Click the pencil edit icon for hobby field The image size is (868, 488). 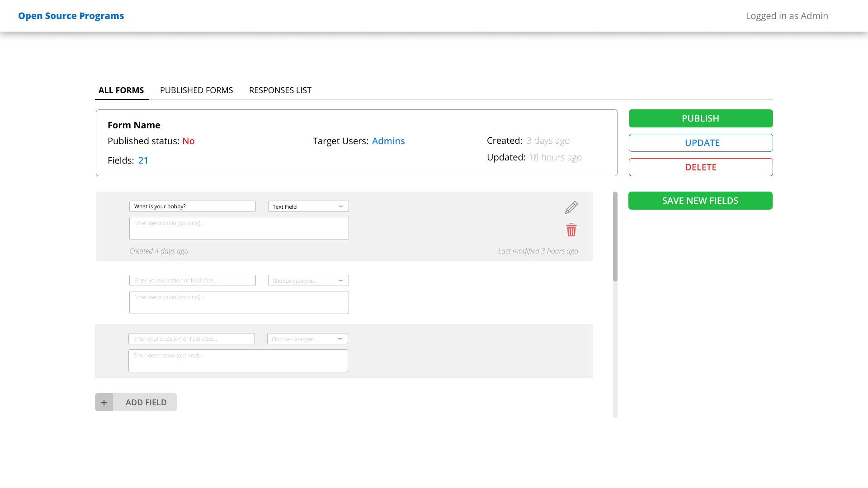[x=571, y=207]
